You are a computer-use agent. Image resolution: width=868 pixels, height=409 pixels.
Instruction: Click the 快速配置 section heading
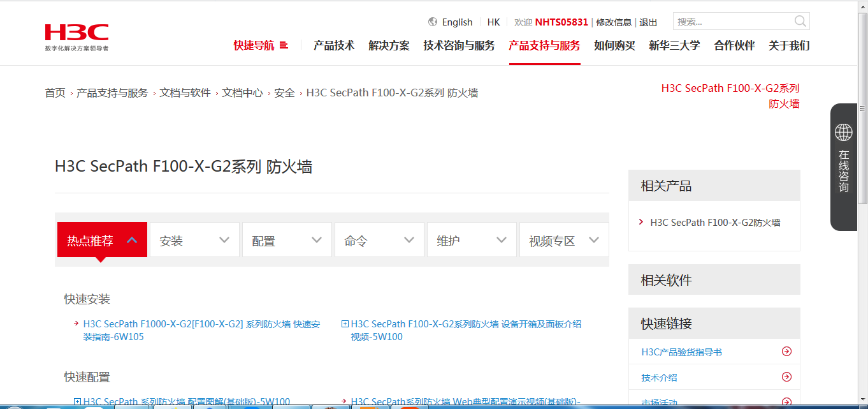point(87,377)
